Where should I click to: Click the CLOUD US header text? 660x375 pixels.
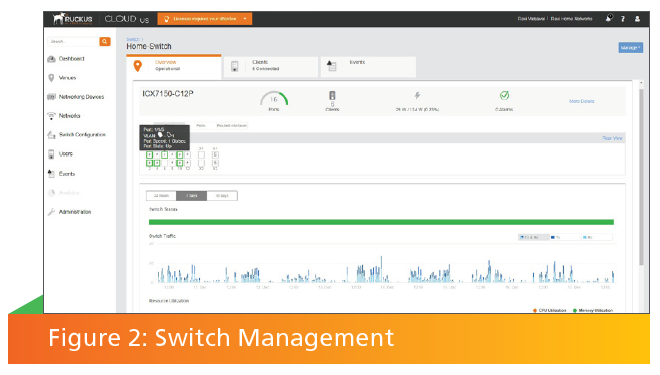pos(126,19)
